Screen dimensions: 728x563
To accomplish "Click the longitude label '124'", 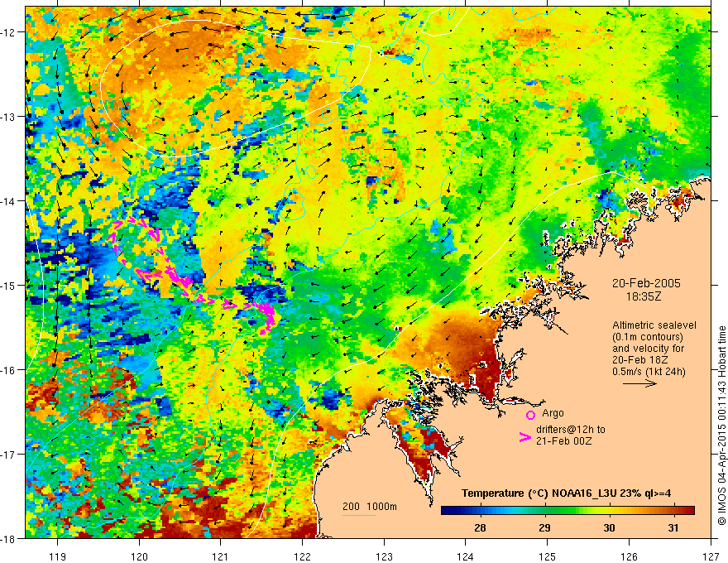I will tap(466, 556).
